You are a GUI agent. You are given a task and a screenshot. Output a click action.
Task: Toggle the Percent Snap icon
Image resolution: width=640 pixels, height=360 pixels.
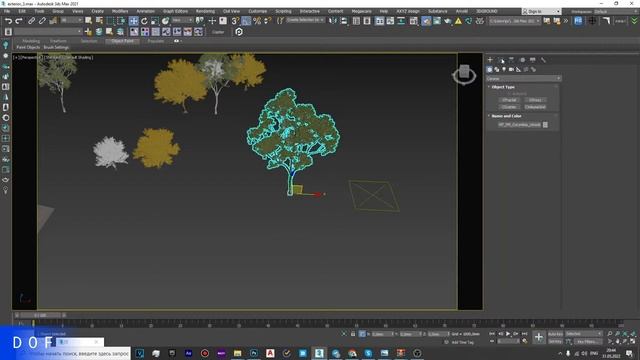(257, 20)
